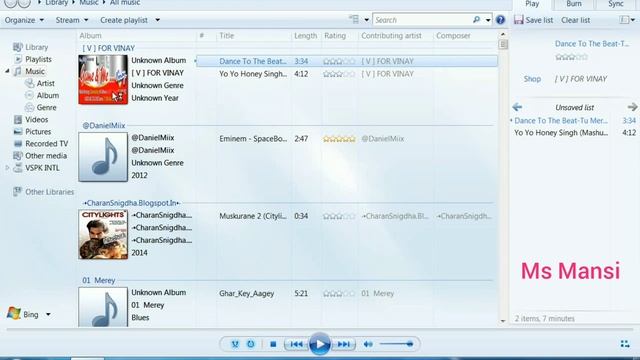Skip to next track
This screenshot has height=360, width=640.
[x=343, y=344]
